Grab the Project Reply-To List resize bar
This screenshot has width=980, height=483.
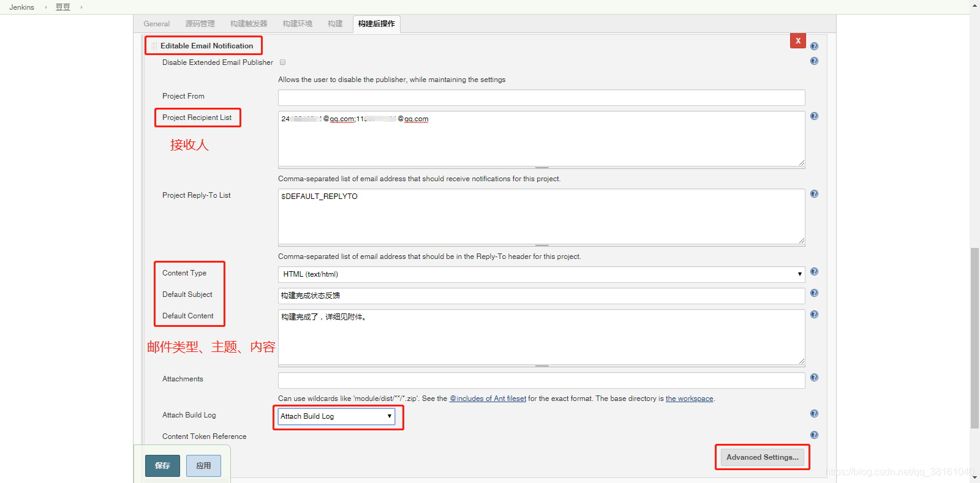(541, 245)
